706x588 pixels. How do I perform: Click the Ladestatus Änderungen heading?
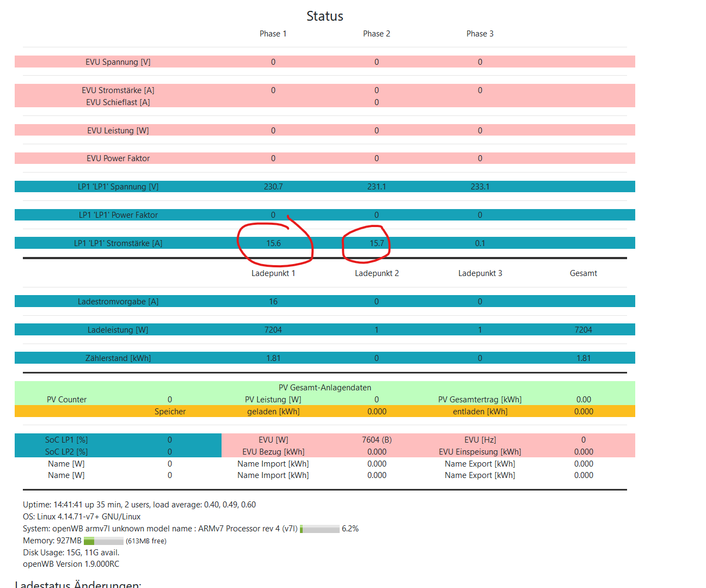pos(78,584)
